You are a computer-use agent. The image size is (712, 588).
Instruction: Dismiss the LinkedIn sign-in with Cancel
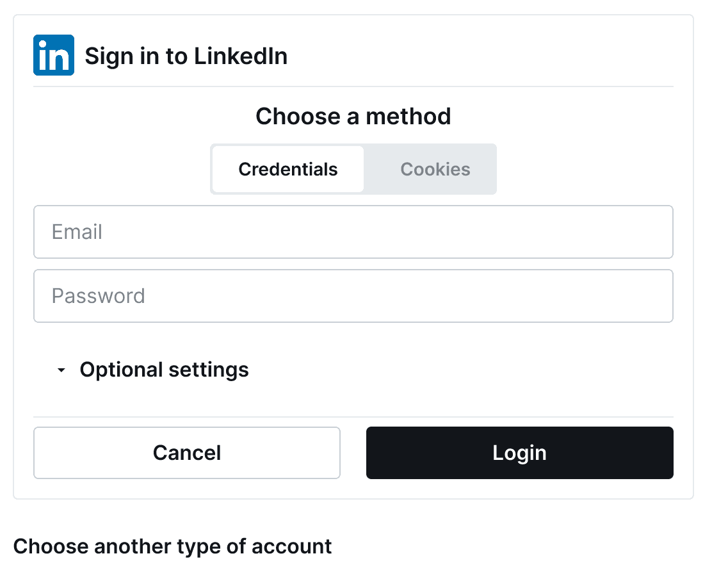click(186, 453)
